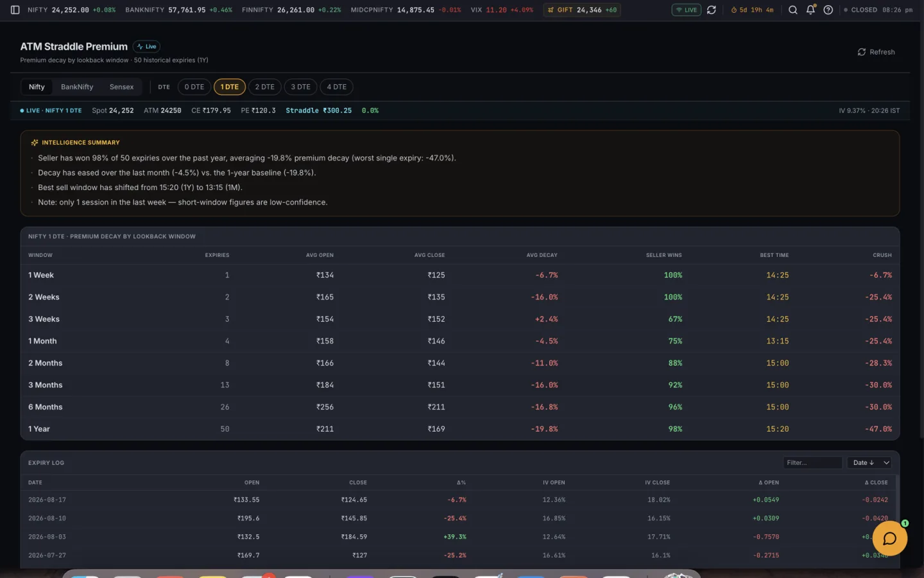Select the 1 DTE option
The width and height of the screenshot is (924, 578).
(x=229, y=87)
